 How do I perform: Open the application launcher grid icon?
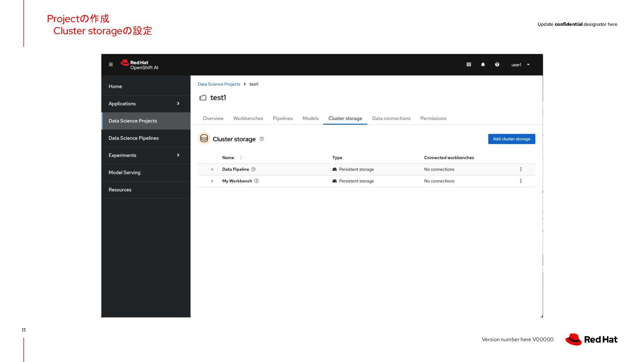[x=469, y=65]
